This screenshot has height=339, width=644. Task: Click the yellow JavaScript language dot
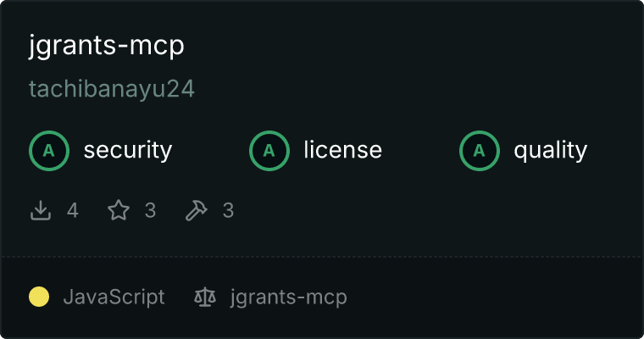coord(39,297)
